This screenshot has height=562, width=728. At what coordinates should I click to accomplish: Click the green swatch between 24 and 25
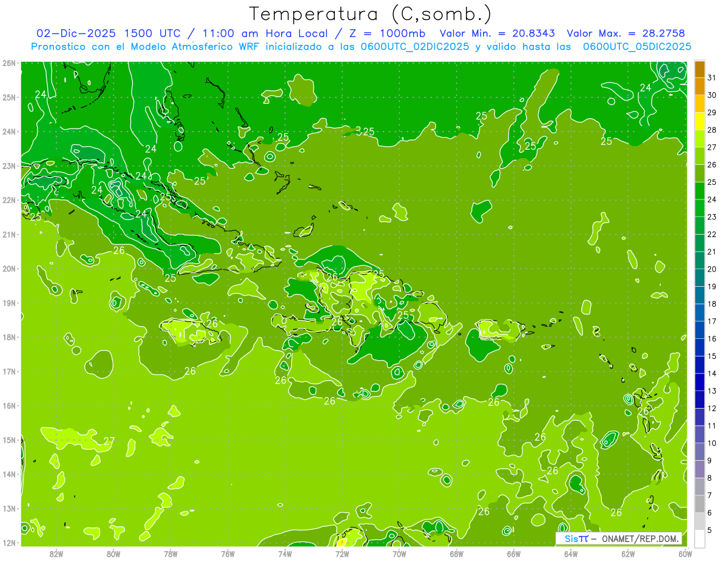point(699,191)
